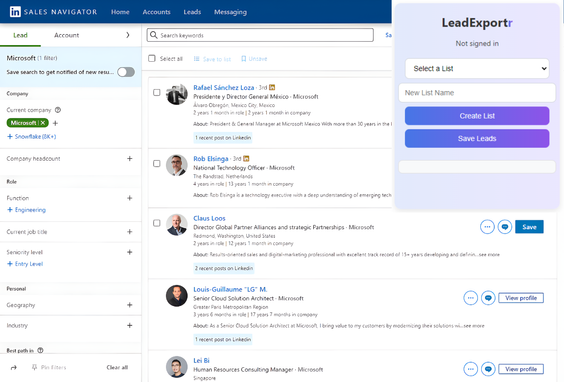Check the Claus Loos checkbox
564x382 pixels.
point(156,223)
